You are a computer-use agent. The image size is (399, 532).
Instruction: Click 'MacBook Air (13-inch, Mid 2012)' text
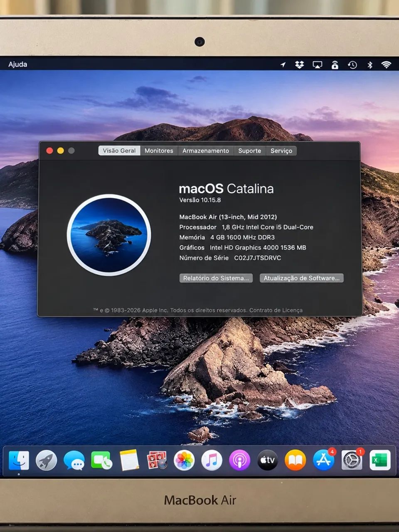(228, 217)
